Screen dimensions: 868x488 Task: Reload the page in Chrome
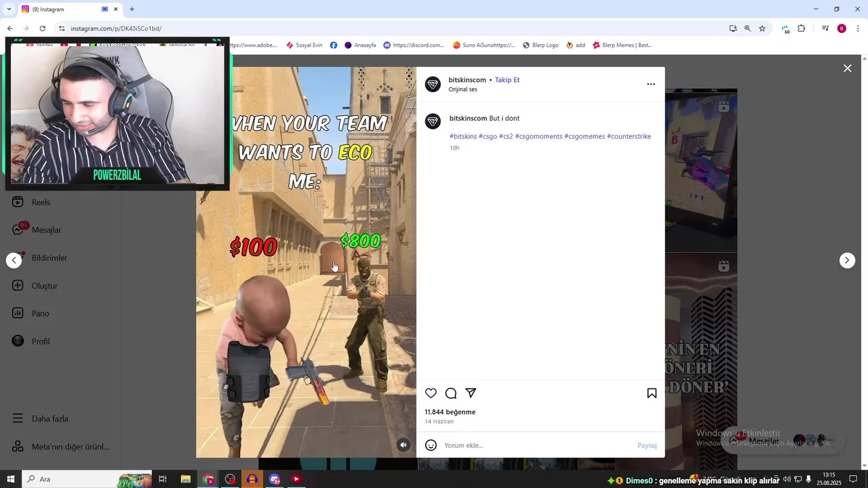[x=42, y=28]
